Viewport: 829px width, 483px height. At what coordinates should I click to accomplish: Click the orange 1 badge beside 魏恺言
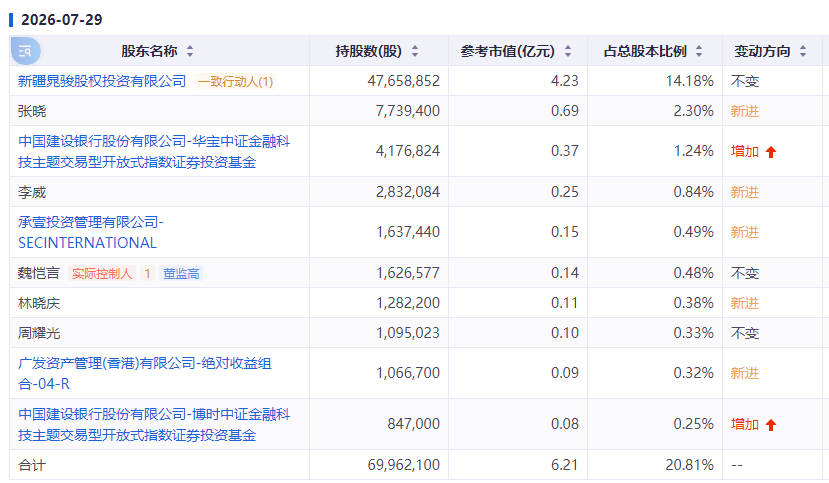coord(147,274)
